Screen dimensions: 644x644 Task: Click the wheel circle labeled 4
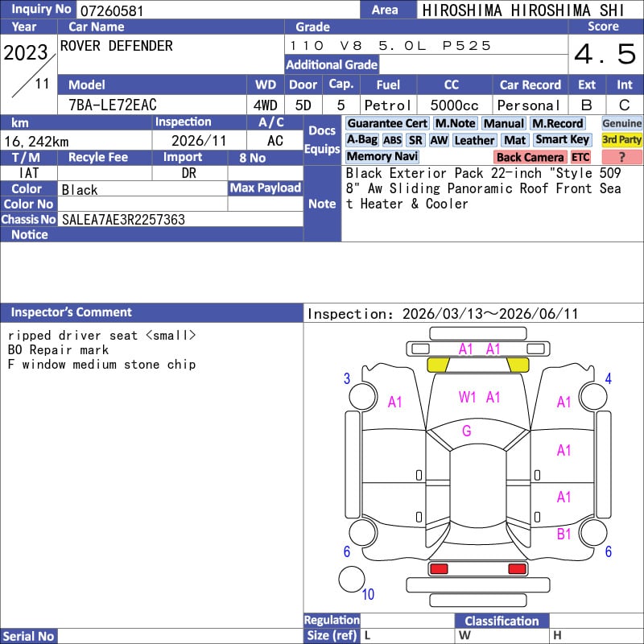tap(593, 396)
